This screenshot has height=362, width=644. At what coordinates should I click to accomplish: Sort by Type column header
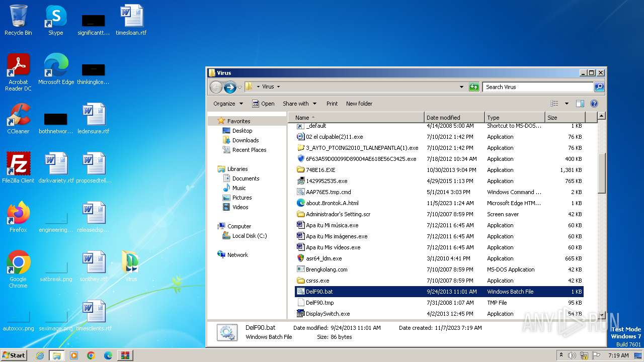pyautogui.click(x=515, y=118)
